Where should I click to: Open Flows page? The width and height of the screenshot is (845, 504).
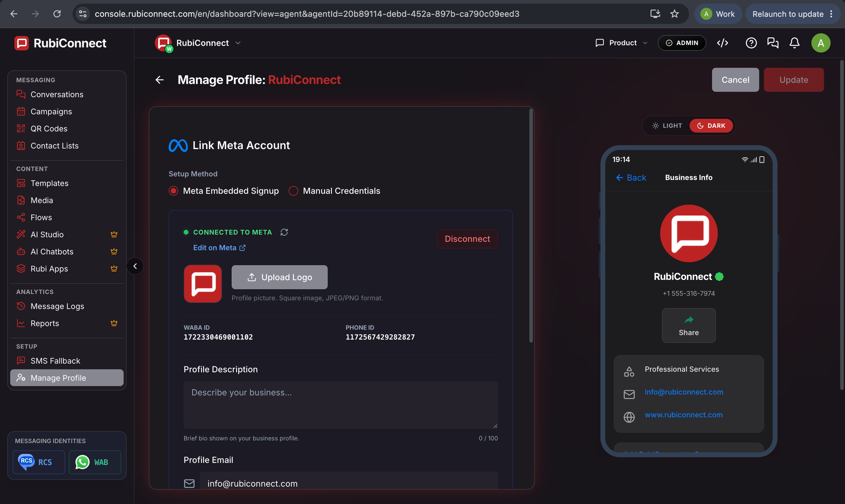click(x=67, y=217)
